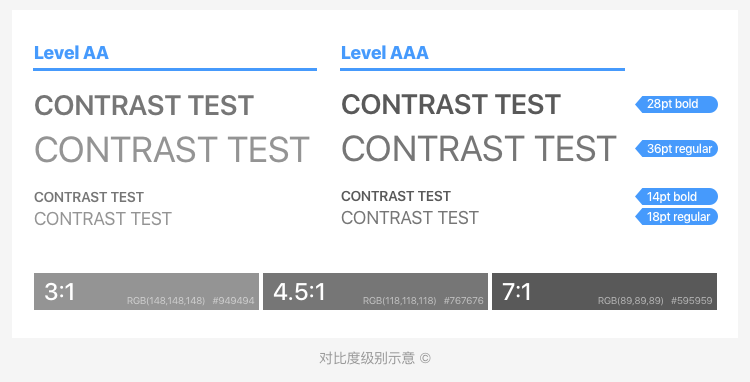Select the 28pt bold tag
The width and height of the screenshot is (750, 382).
pyautogui.click(x=676, y=104)
